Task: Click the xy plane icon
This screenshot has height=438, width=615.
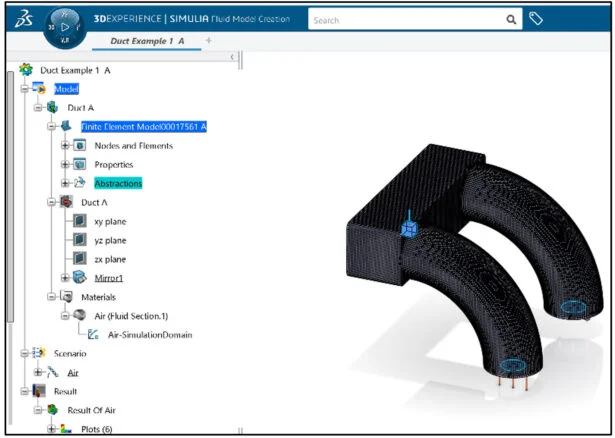Action: [80, 221]
